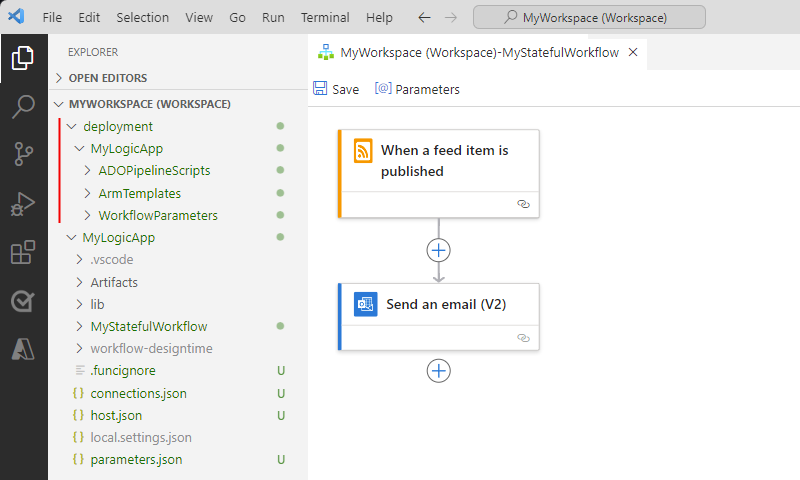800x480 pixels.
Task: Expand the ADOPipelineScripts folder
Action: tap(154, 171)
